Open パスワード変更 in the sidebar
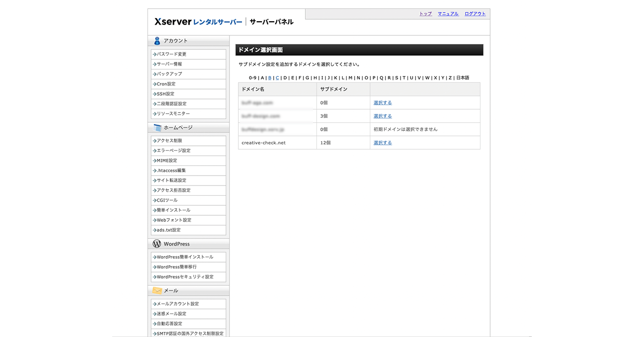644x337 pixels. click(172, 54)
